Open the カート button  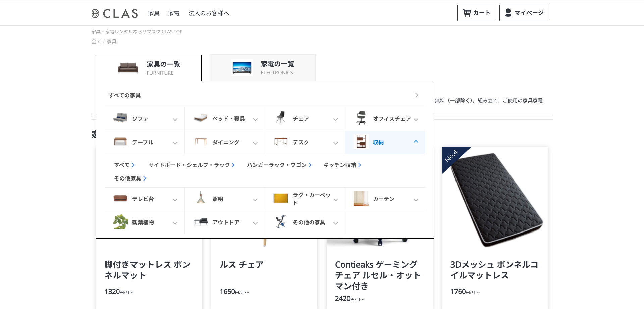(476, 13)
